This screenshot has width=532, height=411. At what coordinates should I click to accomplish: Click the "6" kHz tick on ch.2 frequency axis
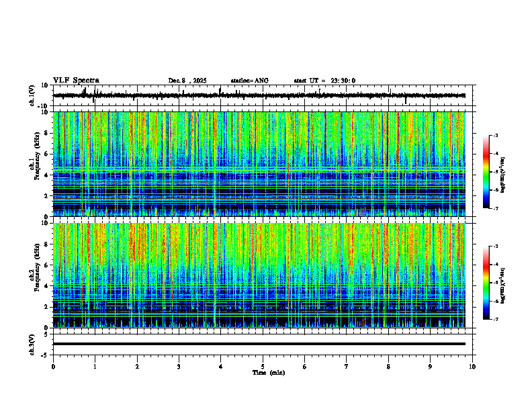click(x=46, y=265)
